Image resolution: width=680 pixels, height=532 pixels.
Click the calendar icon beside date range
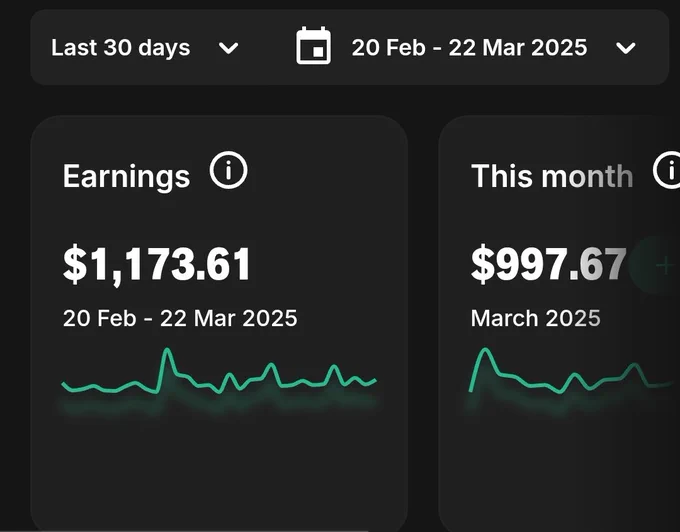pos(313,46)
